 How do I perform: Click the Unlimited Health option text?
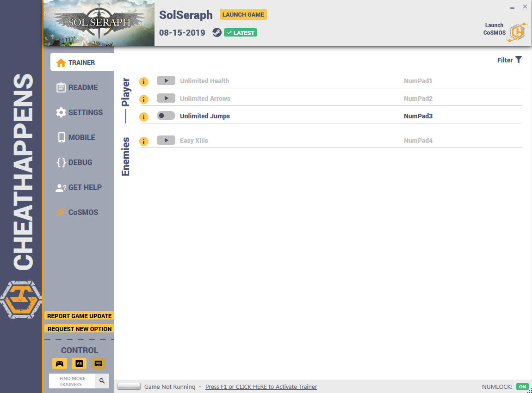tap(204, 81)
